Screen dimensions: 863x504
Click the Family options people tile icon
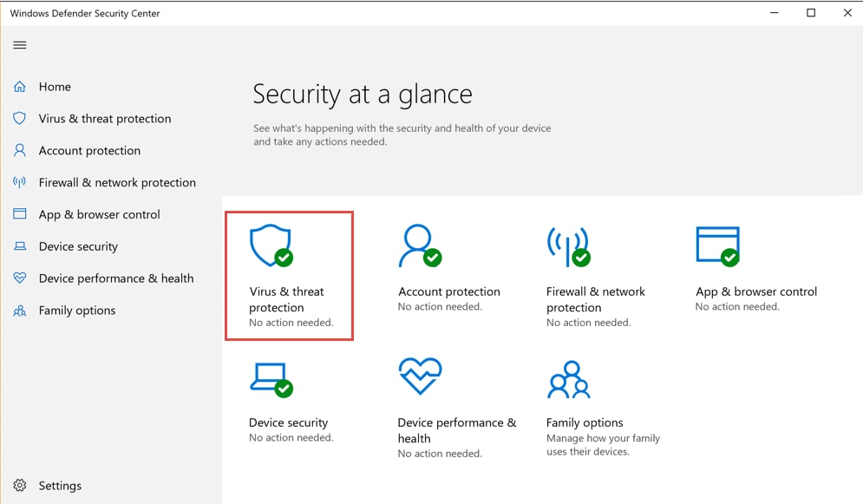(568, 378)
